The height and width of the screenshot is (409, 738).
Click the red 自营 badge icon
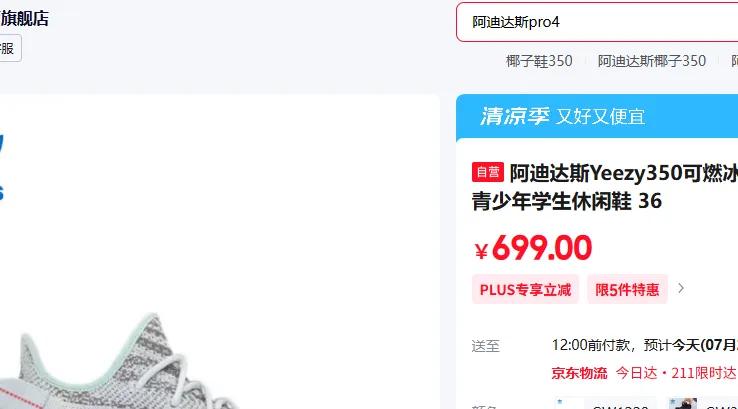(488, 172)
